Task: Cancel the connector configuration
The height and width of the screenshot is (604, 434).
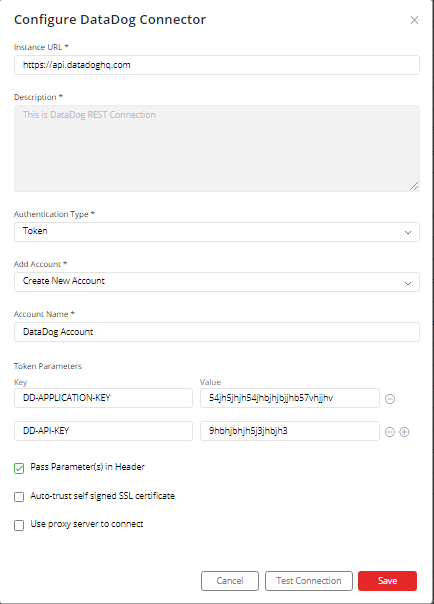Action: point(230,581)
